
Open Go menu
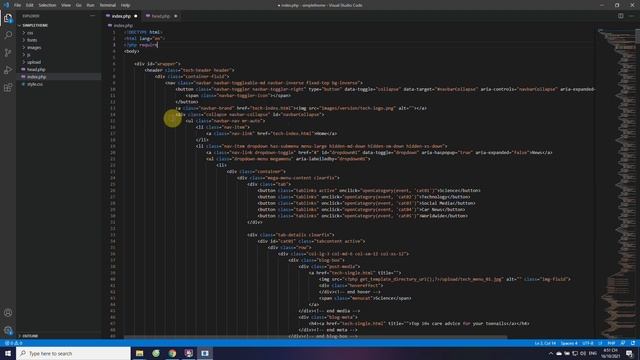coord(78,5)
